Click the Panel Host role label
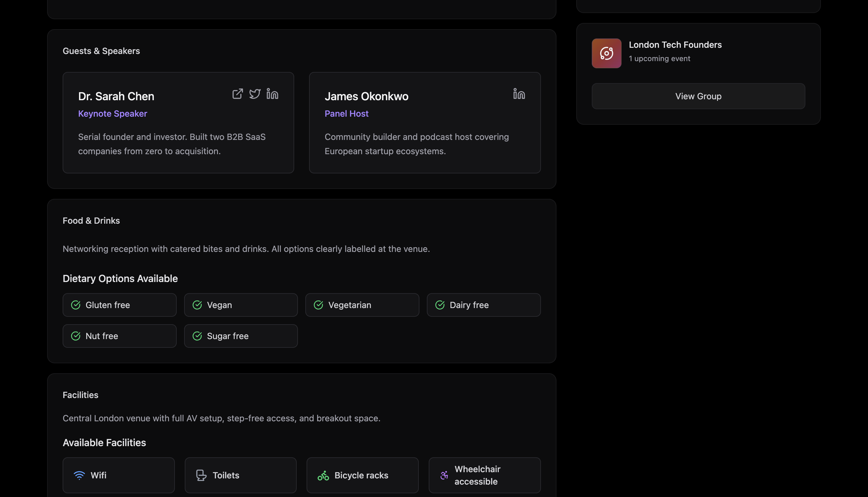868x497 pixels. point(347,114)
